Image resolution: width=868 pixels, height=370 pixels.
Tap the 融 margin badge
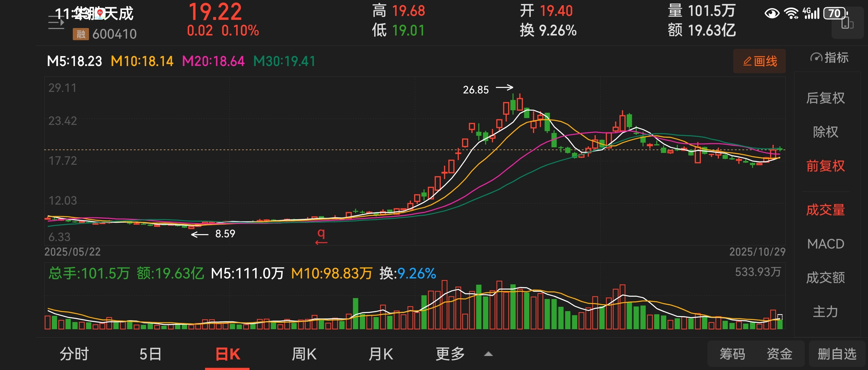[81, 34]
